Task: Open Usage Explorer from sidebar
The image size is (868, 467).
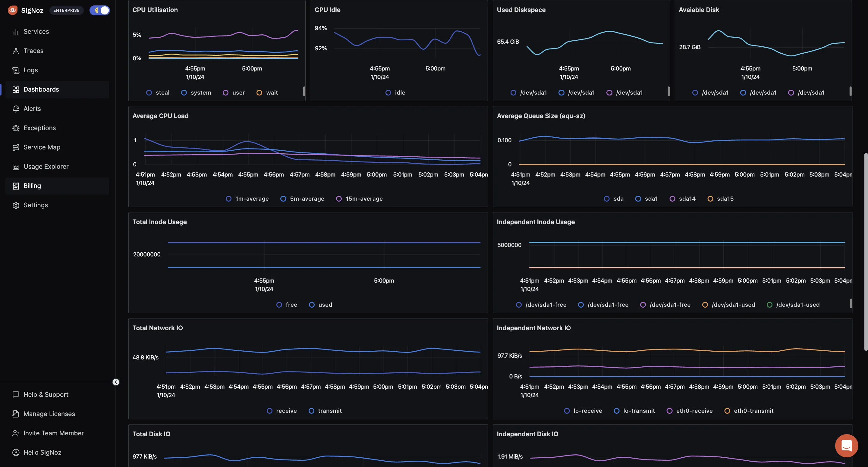Action: 57,166
